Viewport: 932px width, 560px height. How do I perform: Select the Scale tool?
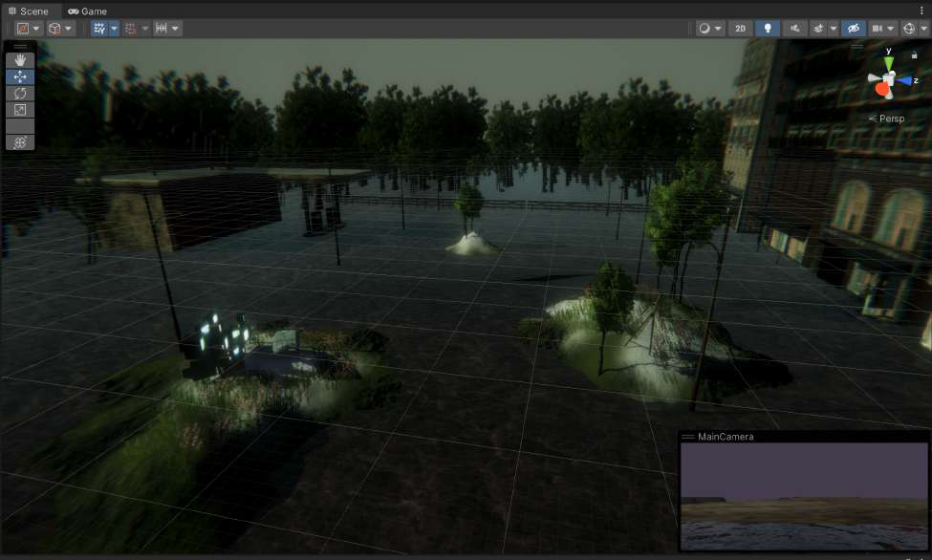click(x=20, y=110)
